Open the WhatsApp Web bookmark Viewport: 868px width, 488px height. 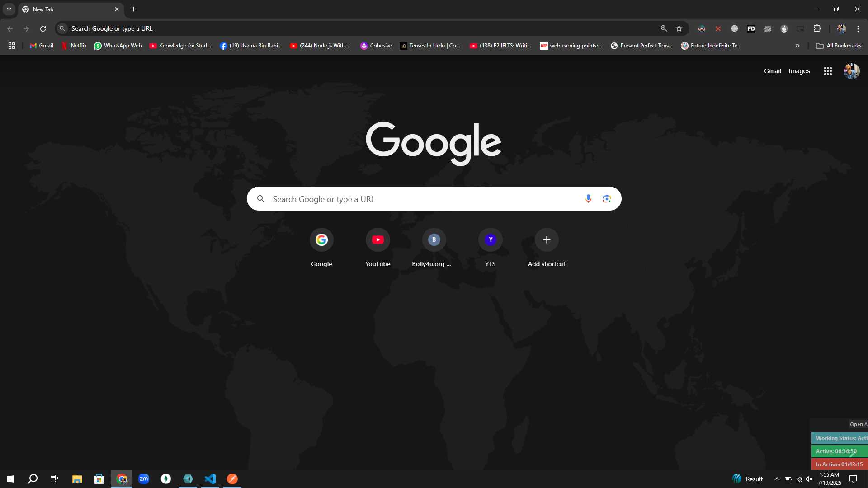tap(118, 46)
